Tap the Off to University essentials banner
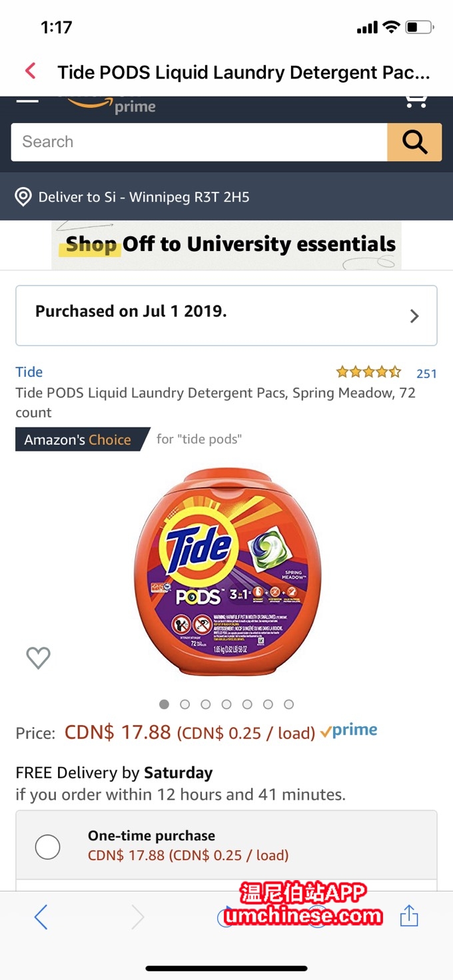This screenshot has height=980, width=453. click(x=226, y=245)
